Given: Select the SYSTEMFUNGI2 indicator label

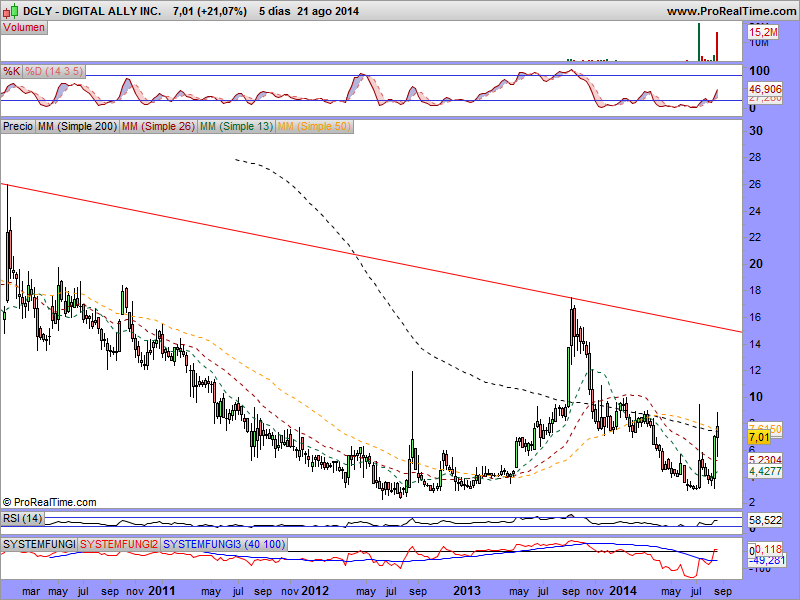Looking at the screenshot, I should [119, 544].
